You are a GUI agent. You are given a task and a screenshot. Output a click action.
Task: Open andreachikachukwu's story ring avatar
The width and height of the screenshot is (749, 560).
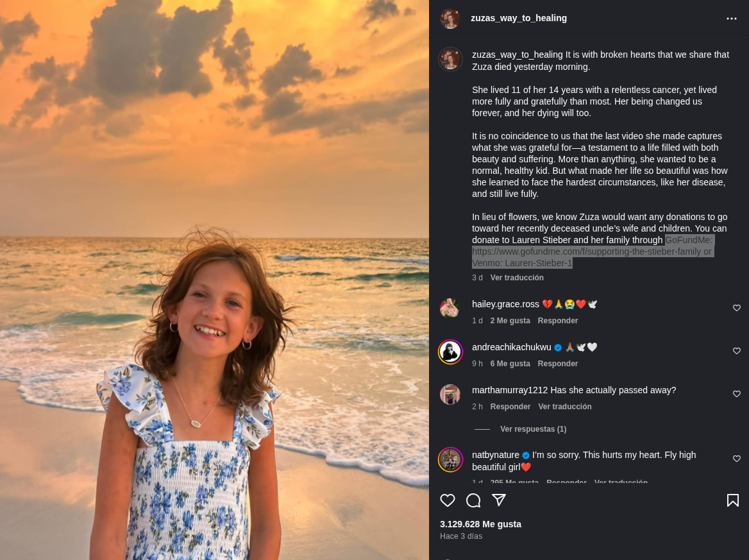tap(450, 352)
